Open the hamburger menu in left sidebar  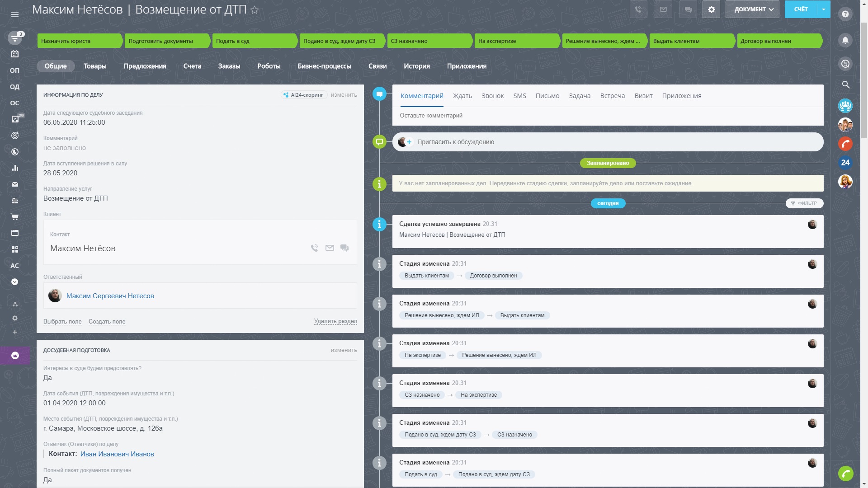point(15,14)
